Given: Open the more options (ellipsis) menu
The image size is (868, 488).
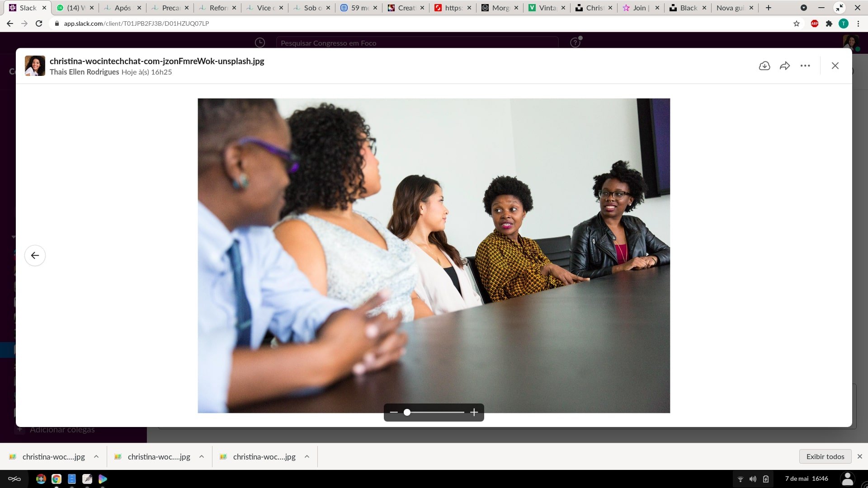Looking at the screenshot, I should [805, 66].
